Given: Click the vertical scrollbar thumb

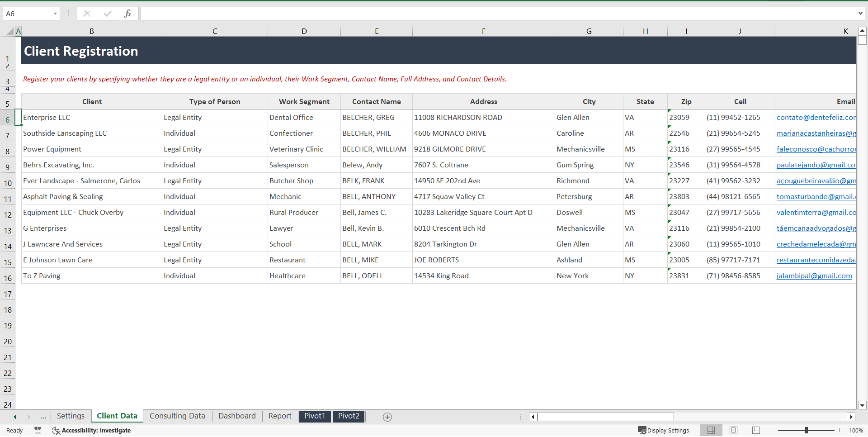Looking at the screenshot, I should point(862,40).
